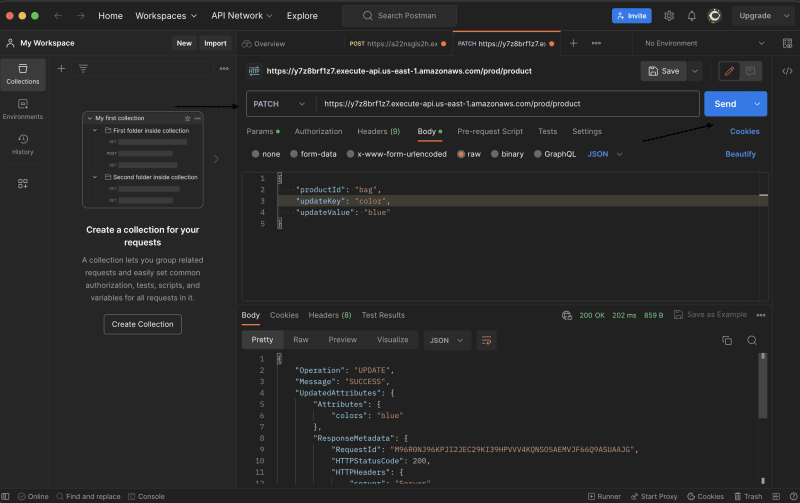Click the pencil edit mode icon
The image size is (800, 503).
coord(729,71)
